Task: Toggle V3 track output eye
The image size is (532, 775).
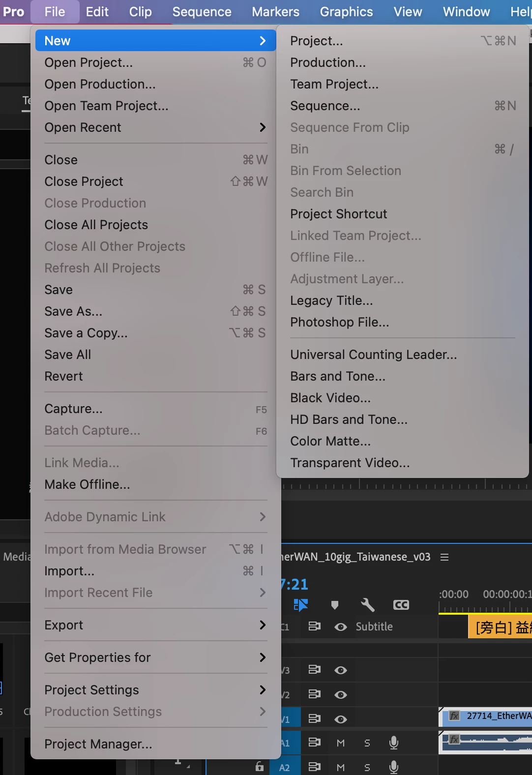Action: [341, 670]
